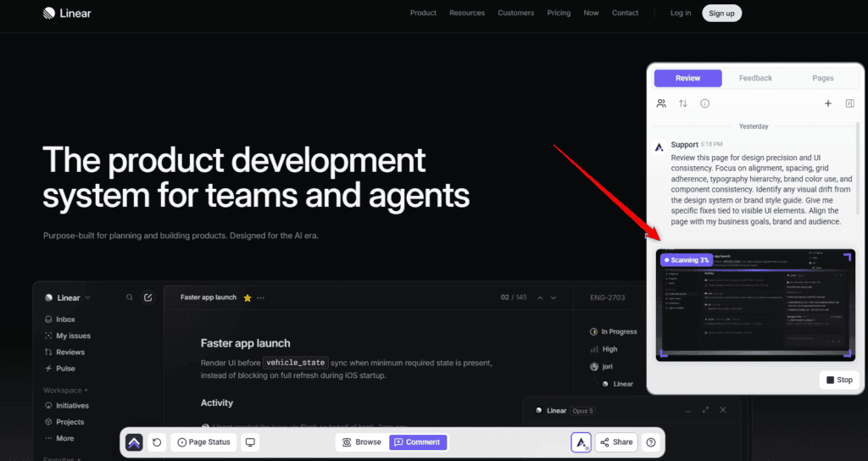Stop the scanning process
This screenshot has width=868, height=461.
point(839,380)
